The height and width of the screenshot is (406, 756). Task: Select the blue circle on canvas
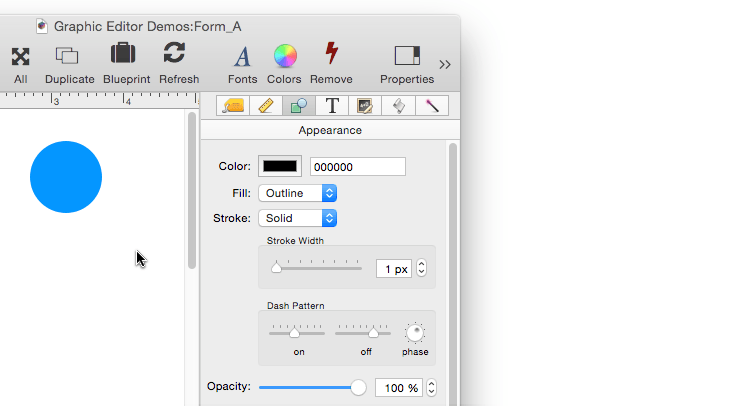(x=66, y=177)
